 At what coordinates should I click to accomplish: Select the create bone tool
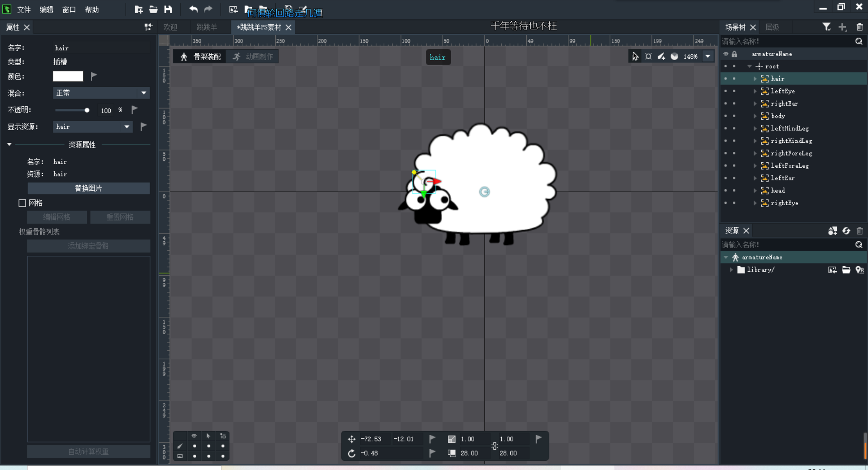tap(661, 56)
